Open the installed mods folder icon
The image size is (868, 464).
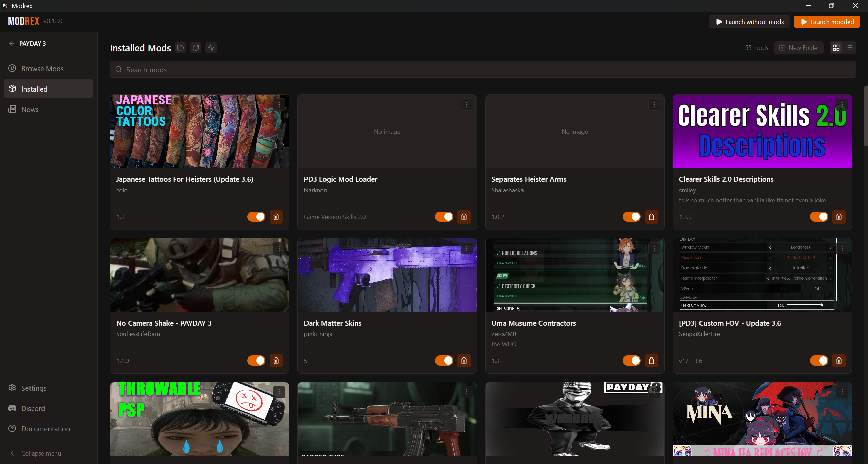[x=180, y=48]
